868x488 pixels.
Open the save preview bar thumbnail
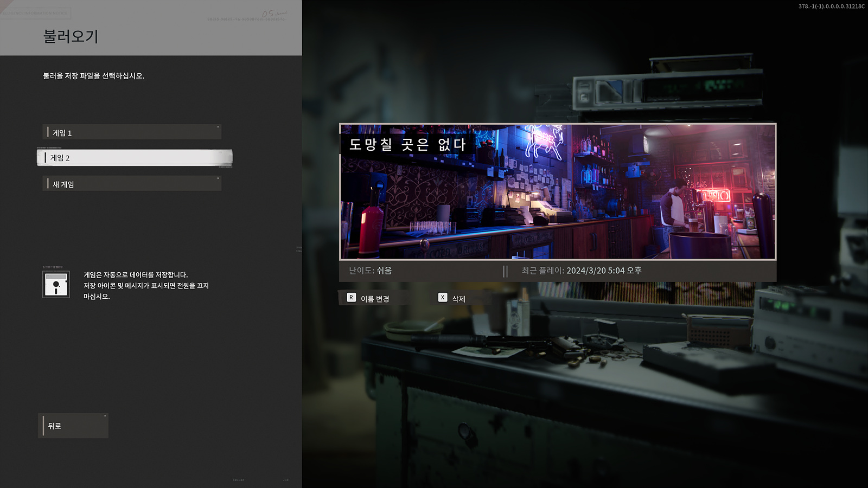pyautogui.click(x=558, y=191)
